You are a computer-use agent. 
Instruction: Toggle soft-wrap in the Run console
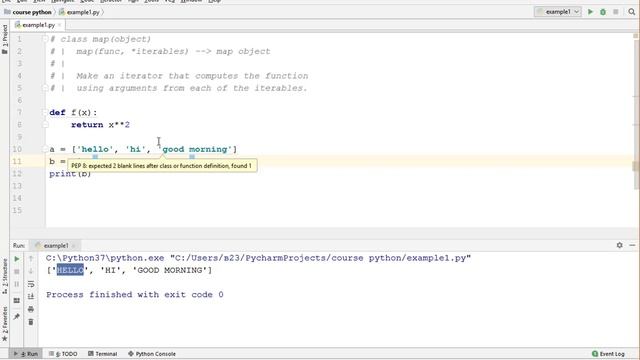click(x=31, y=284)
